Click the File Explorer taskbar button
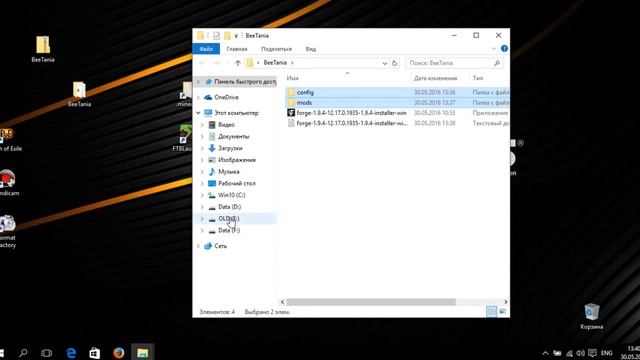Image resolution: width=640 pixels, height=360 pixels. [x=142, y=353]
